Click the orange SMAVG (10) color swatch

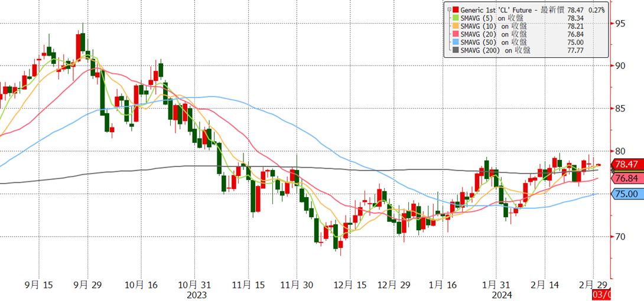click(x=456, y=26)
